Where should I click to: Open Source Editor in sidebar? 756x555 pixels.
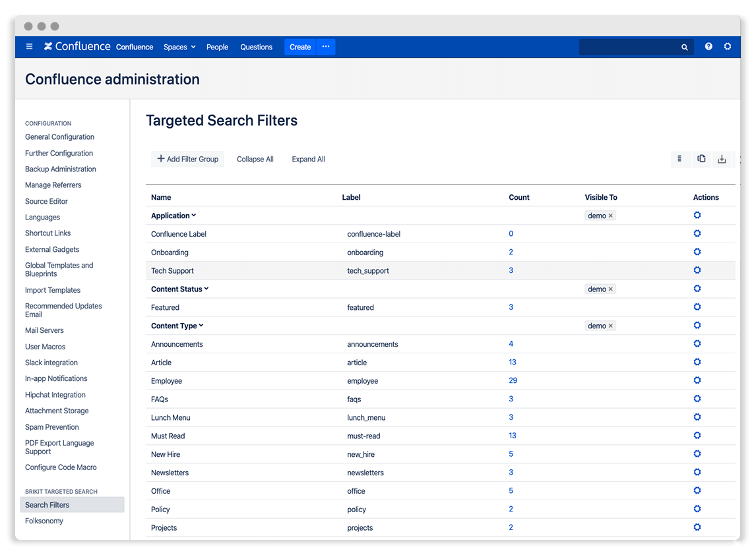pos(46,202)
